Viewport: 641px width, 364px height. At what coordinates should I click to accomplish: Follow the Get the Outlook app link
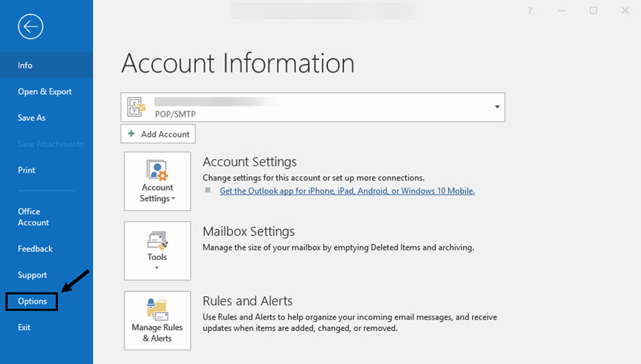click(x=347, y=191)
